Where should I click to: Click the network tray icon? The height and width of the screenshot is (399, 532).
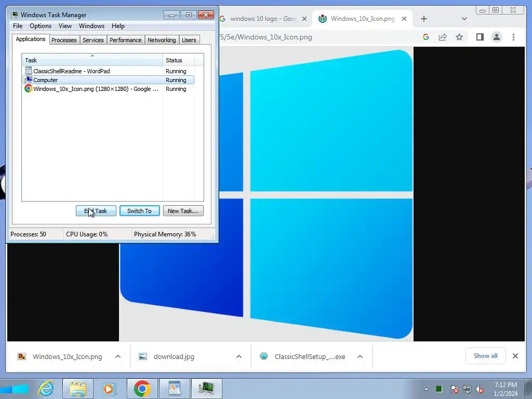467,389
